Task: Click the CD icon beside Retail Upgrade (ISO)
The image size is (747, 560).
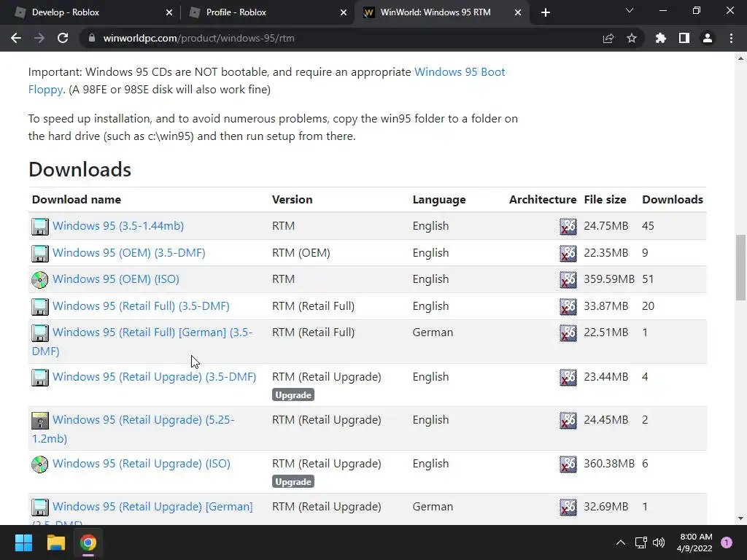Action: pyautogui.click(x=40, y=464)
